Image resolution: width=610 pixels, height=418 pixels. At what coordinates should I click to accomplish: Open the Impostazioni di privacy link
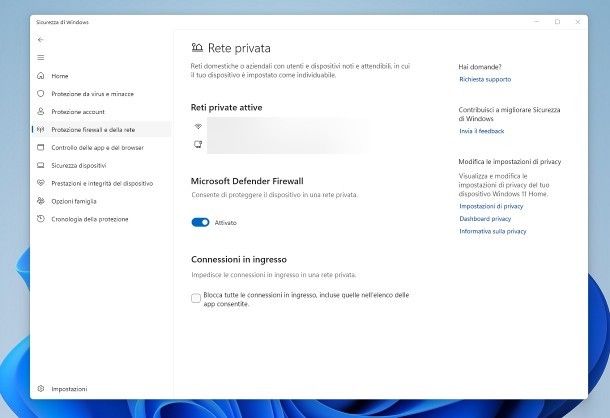[x=491, y=206]
